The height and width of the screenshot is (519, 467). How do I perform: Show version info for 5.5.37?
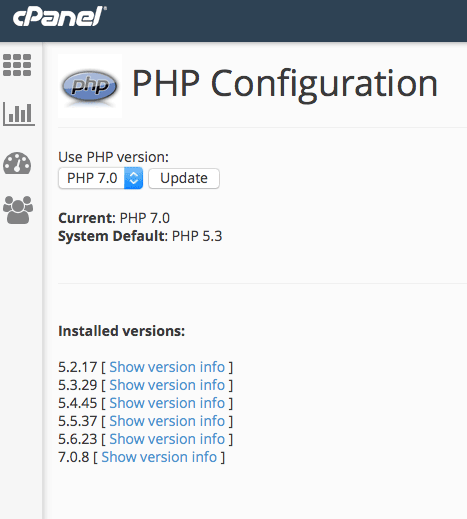click(x=167, y=421)
